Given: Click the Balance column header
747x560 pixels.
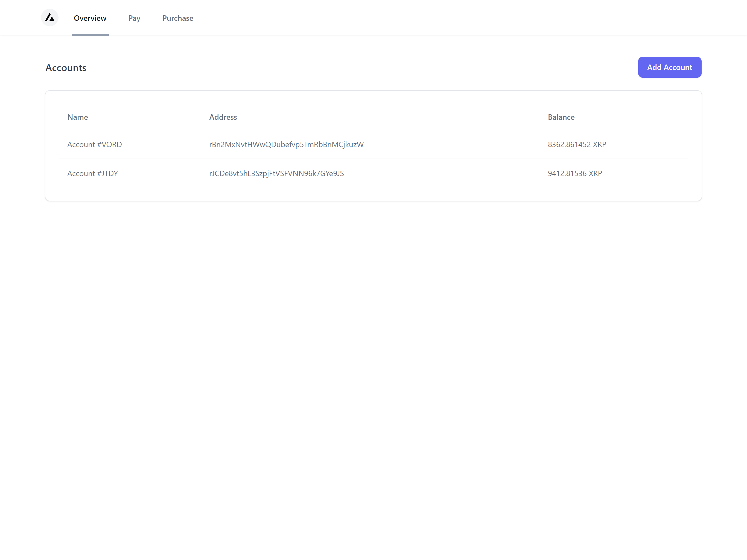Looking at the screenshot, I should (x=561, y=117).
